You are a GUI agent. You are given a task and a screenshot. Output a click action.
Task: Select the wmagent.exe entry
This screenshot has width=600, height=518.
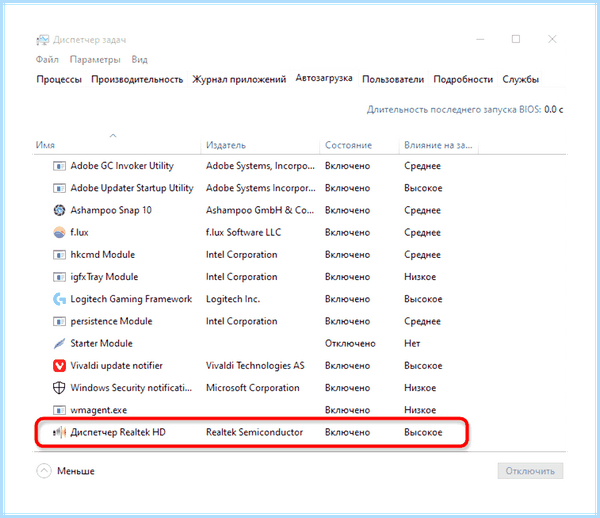pyautogui.click(x=99, y=410)
